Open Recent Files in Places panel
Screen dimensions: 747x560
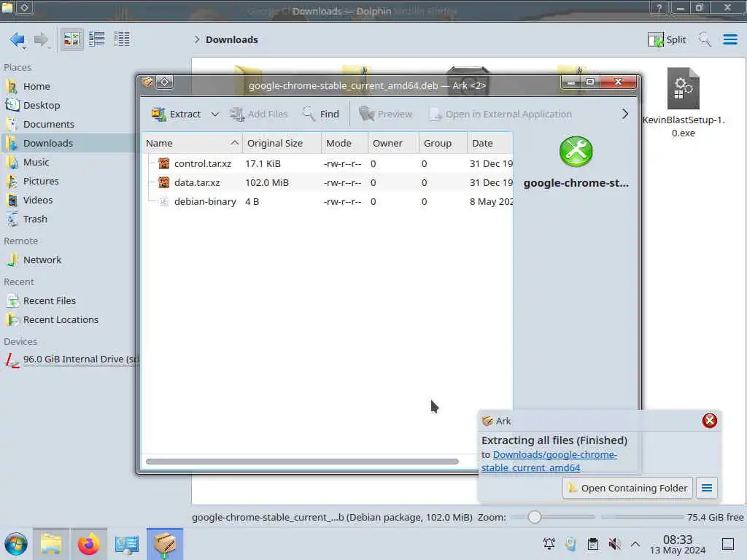[49, 301]
